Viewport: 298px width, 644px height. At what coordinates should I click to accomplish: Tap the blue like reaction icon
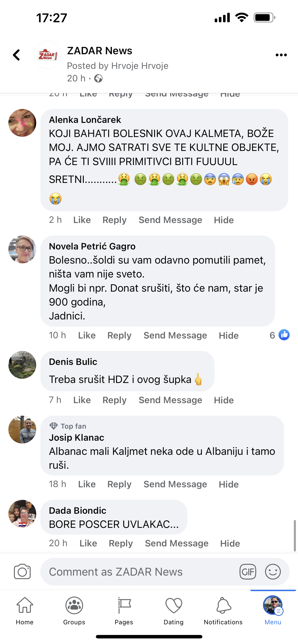(284, 335)
